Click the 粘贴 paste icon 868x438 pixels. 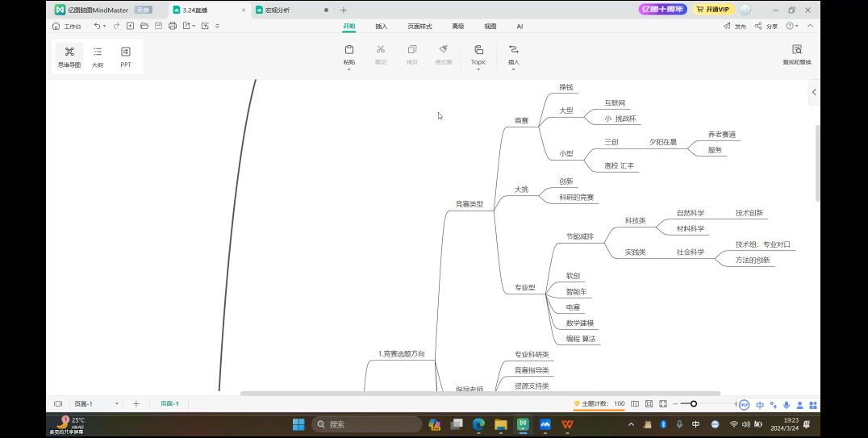(x=348, y=50)
